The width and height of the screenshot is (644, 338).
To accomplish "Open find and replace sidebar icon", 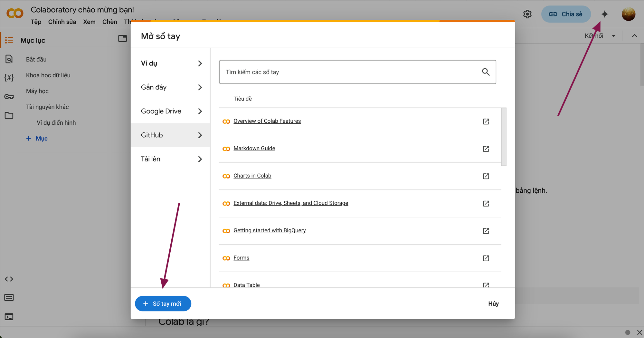I will coord(9,59).
